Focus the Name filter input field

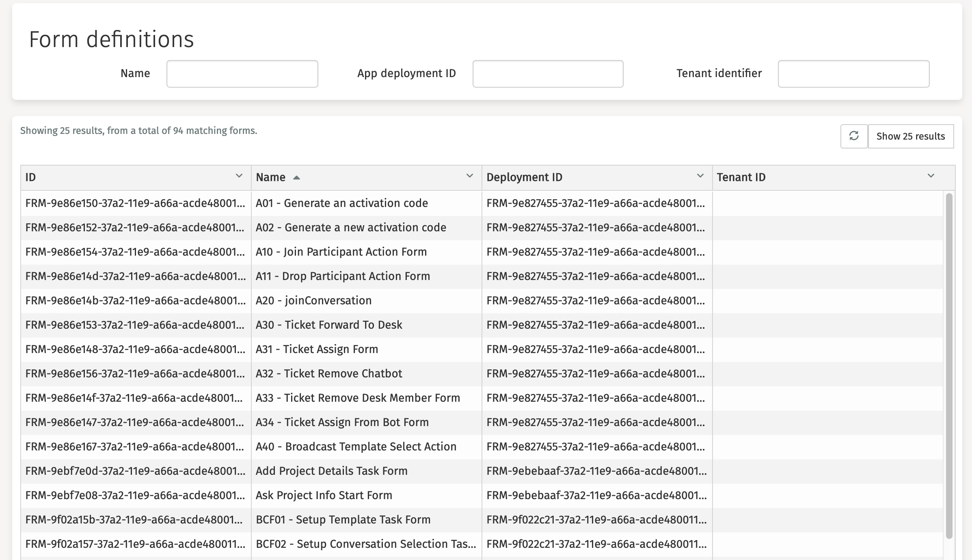tap(242, 74)
